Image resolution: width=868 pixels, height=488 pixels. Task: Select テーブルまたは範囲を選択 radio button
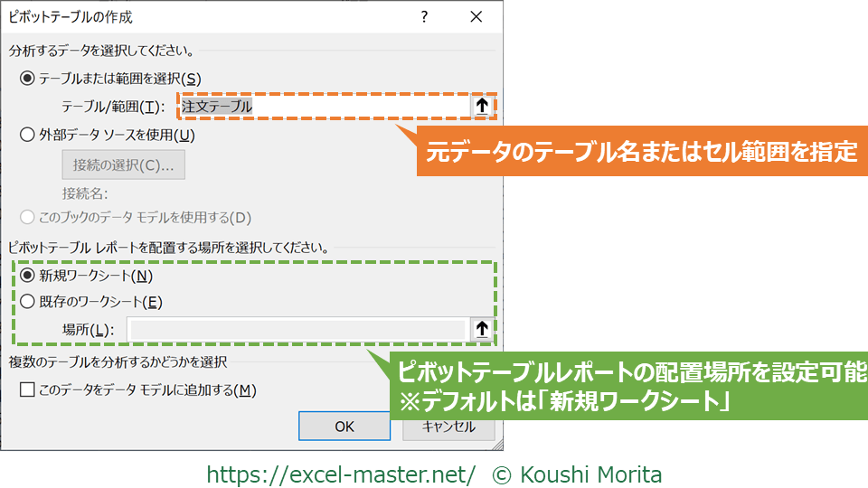(27, 79)
